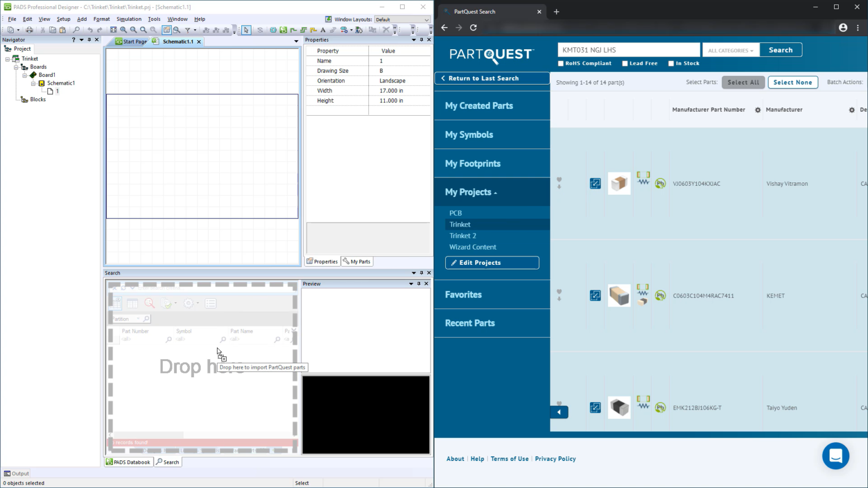Select the arrow selection tool in PADS toolbar
This screenshot has width=868, height=488.
[246, 30]
